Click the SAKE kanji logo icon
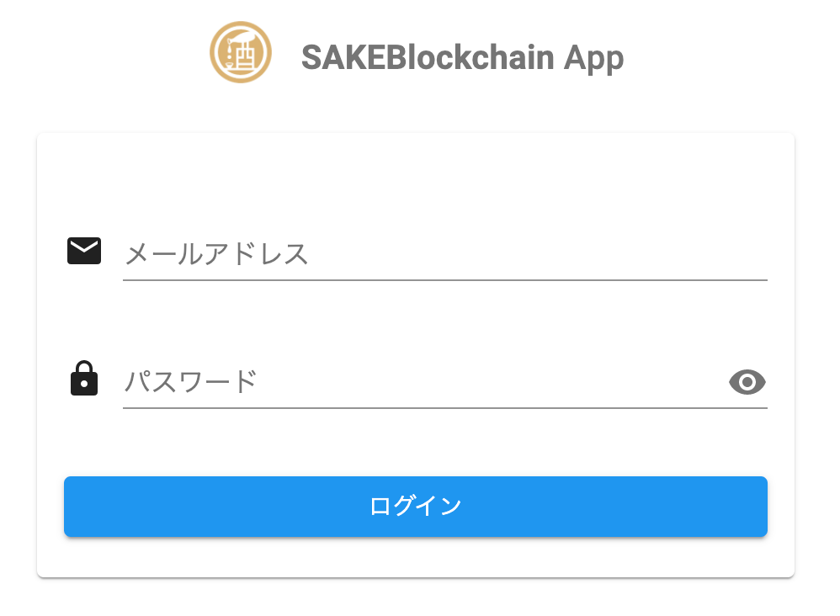Viewport: 840px width, 616px height. click(240, 52)
